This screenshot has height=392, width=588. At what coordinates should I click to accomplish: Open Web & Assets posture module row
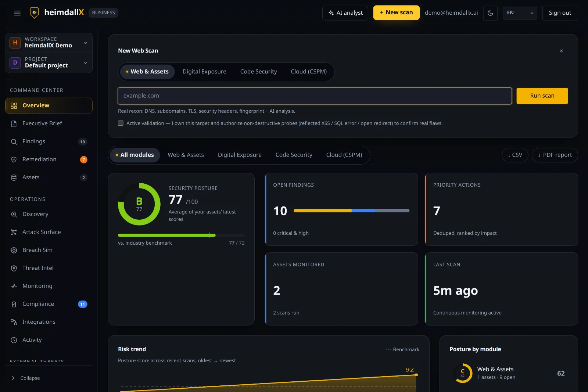(x=509, y=373)
